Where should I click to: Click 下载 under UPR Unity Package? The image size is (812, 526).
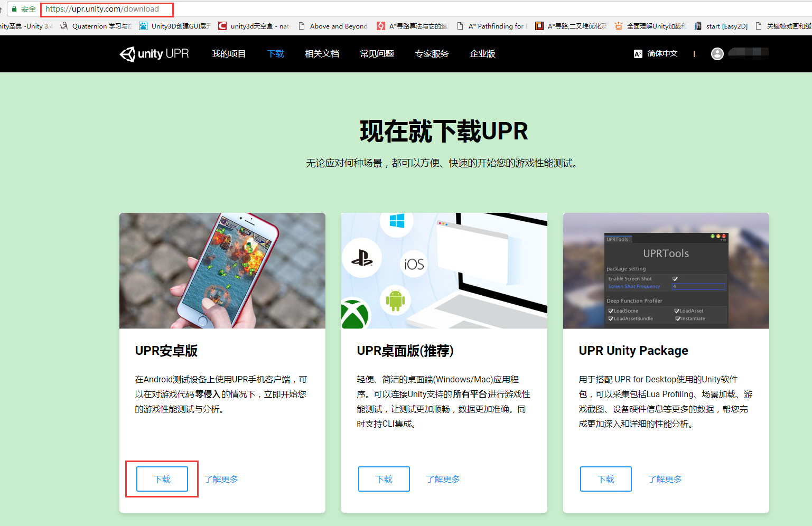(606, 478)
